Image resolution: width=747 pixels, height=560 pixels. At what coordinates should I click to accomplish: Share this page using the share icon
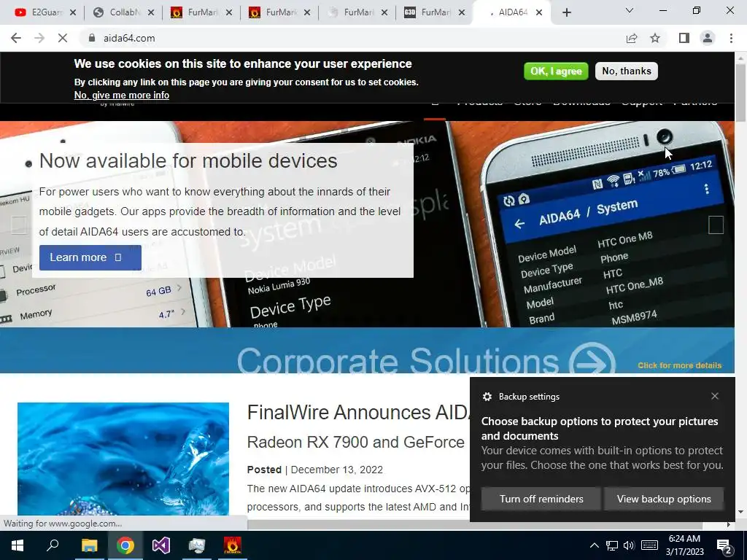(x=632, y=38)
